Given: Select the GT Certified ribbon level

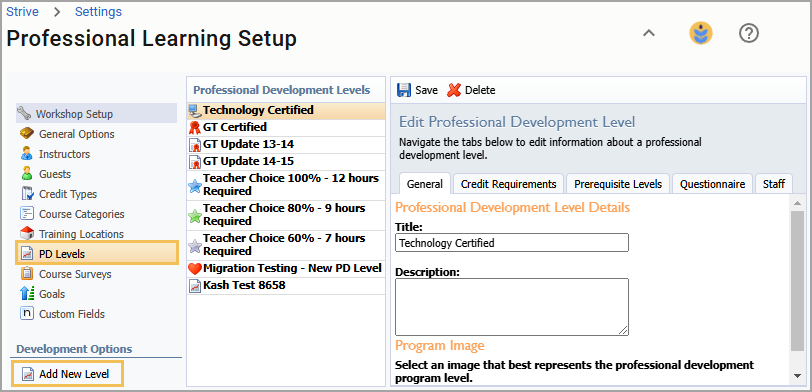Looking at the screenshot, I should [286, 127].
